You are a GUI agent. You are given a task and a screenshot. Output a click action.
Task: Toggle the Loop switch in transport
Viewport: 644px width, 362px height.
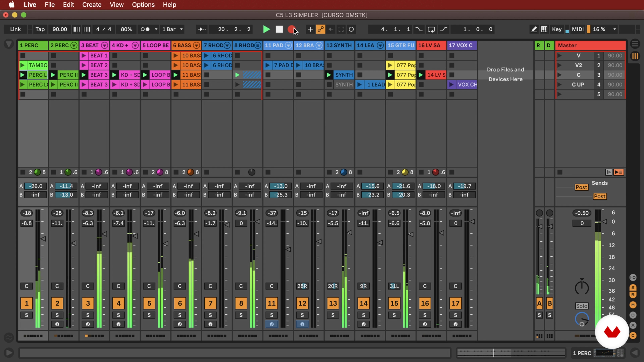pos(431,29)
